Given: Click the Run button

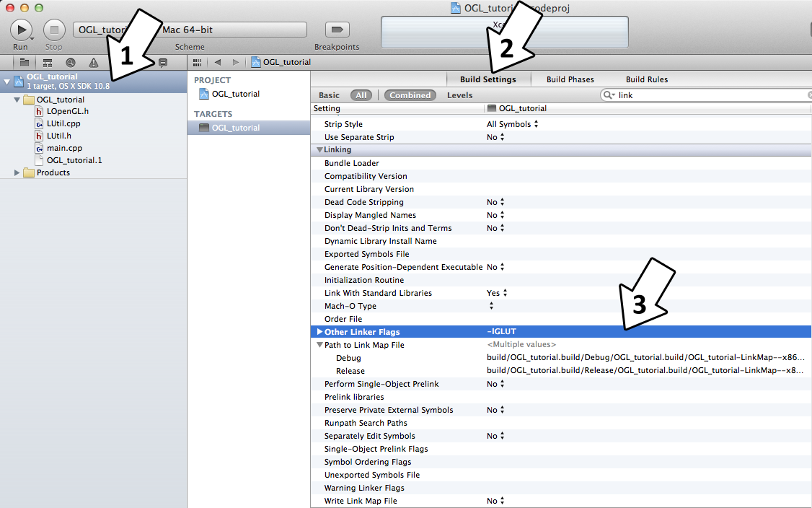Looking at the screenshot, I should 21,30.
